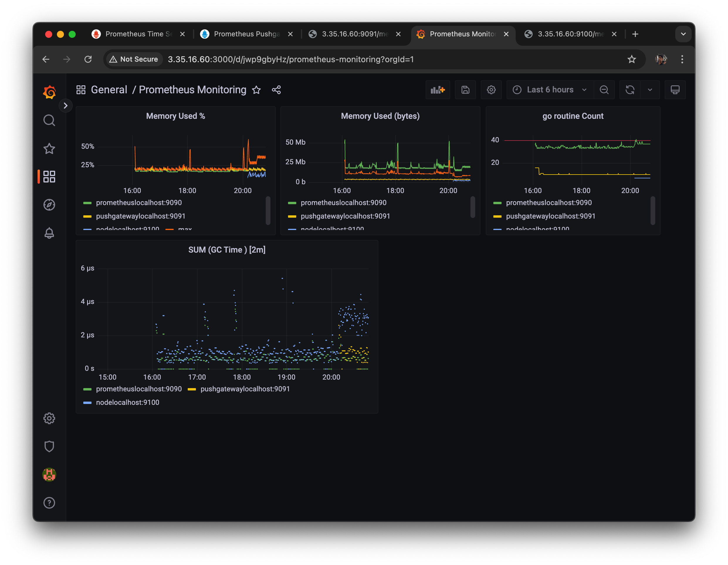Expand the sidebar navigation menu
The width and height of the screenshot is (728, 565).
66,106
